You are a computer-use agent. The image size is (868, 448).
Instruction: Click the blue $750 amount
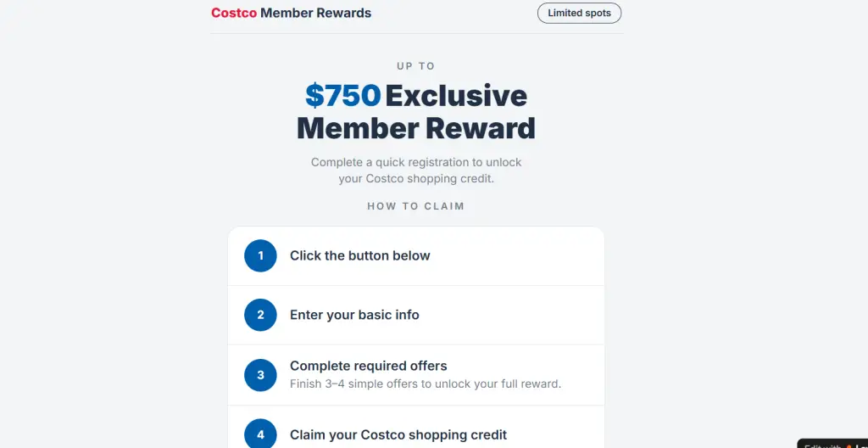(x=342, y=96)
